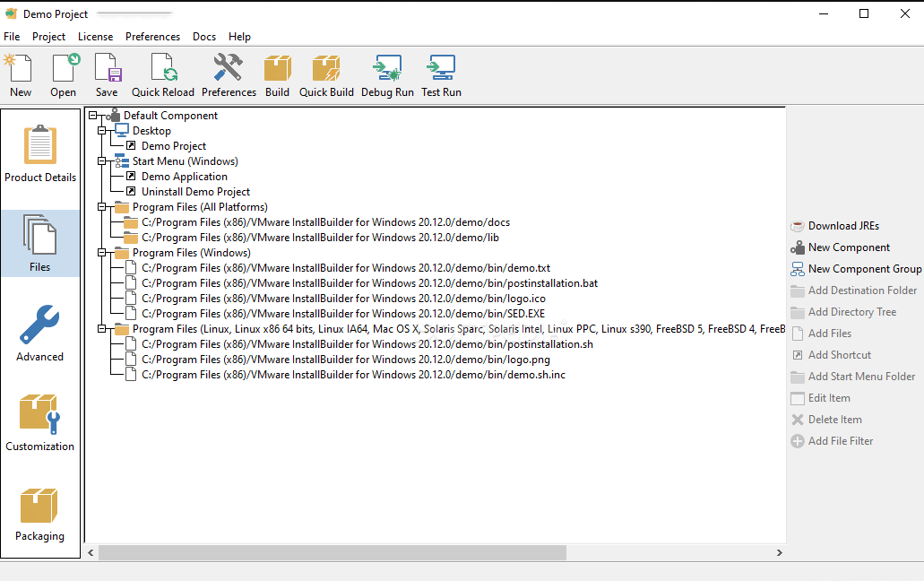Run Quick Reload from the toolbar

(x=162, y=74)
